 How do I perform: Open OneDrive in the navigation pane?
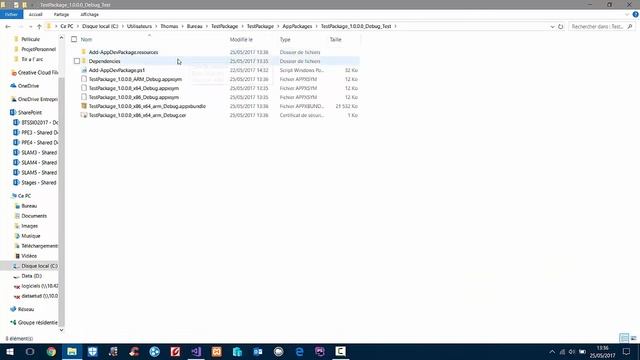(28, 86)
